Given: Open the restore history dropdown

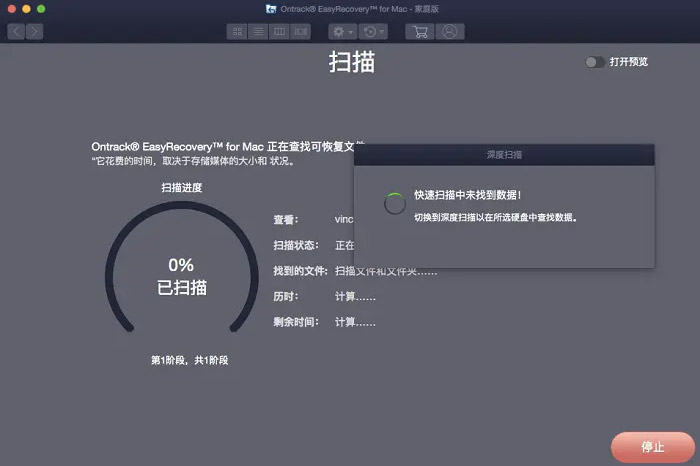Looking at the screenshot, I should [x=373, y=32].
